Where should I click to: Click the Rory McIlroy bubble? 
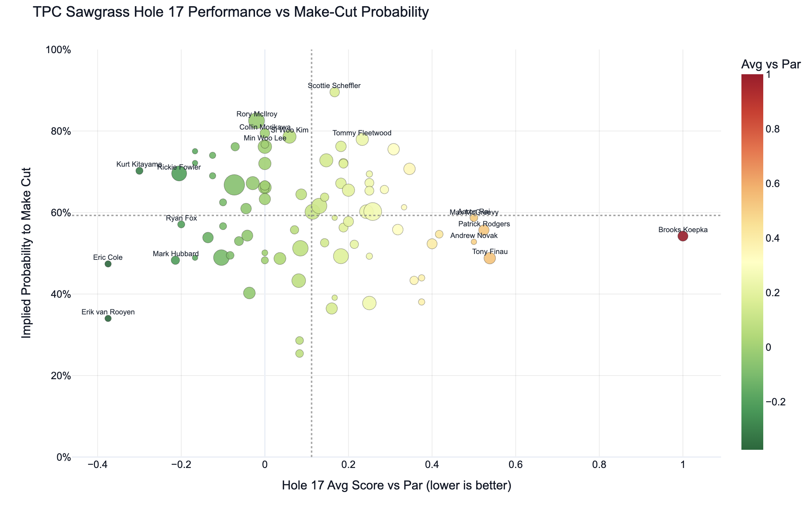[256, 121]
